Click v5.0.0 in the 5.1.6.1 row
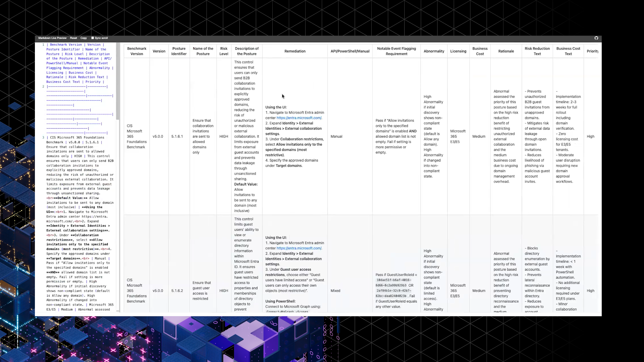This screenshot has width=644, height=362. pos(158,137)
